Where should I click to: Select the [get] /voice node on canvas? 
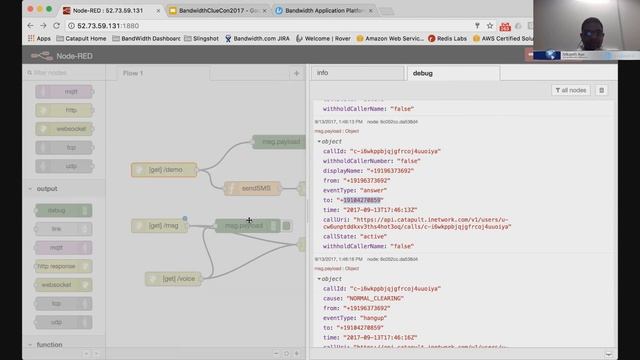(x=173, y=279)
